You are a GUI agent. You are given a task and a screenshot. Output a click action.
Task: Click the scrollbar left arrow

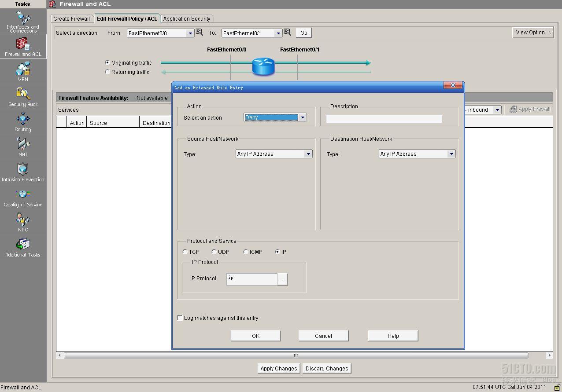tap(59, 355)
